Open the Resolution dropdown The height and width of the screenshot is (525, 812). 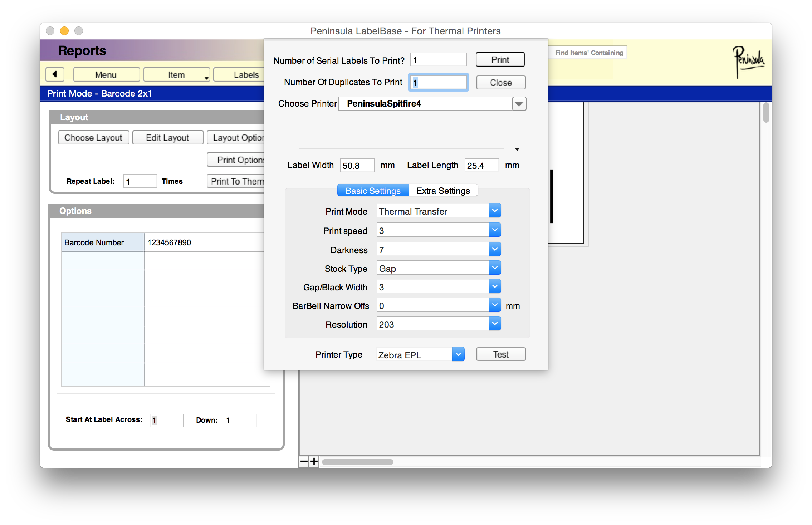(x=494, y=324)
